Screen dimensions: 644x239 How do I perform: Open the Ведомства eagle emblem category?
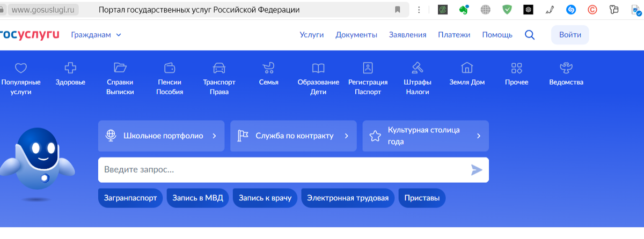566,74
